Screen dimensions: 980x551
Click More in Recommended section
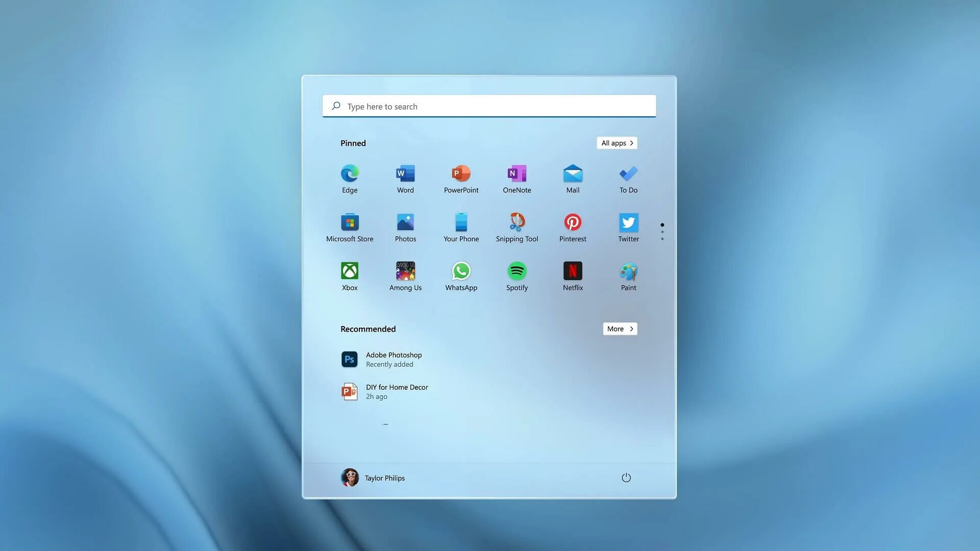point(619,329)
